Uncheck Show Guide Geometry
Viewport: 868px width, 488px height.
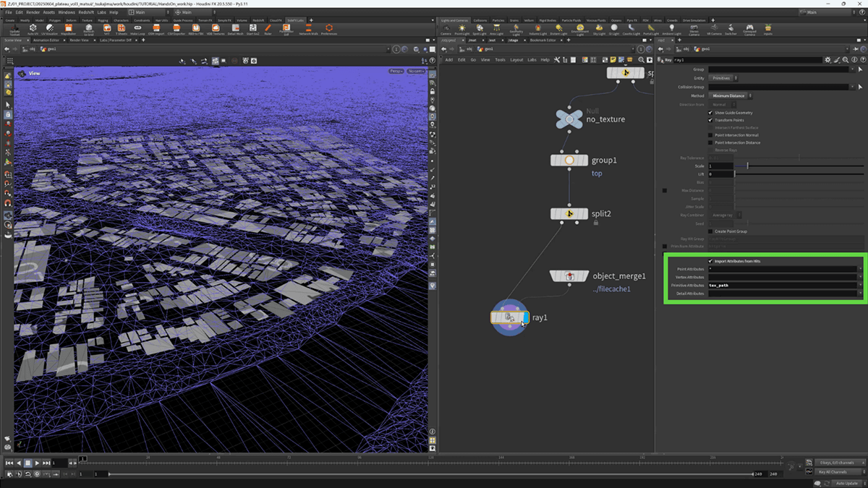coord(710,113)
